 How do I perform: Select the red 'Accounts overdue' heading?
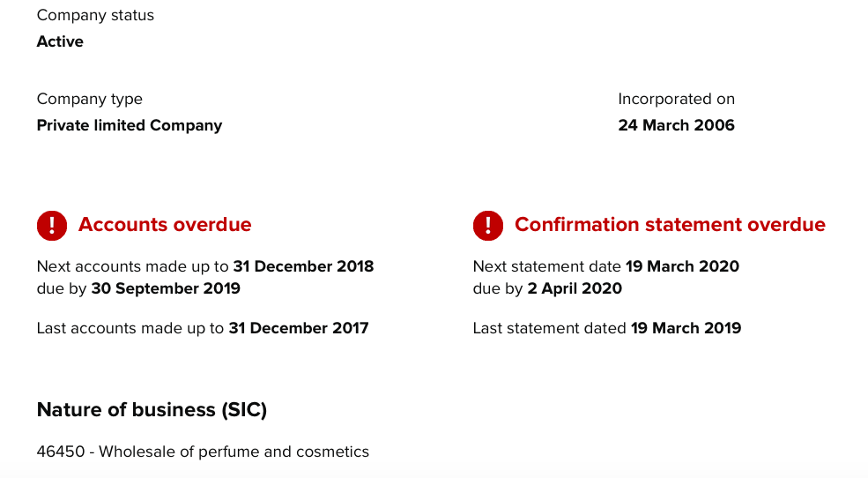[x=165, y=225]
